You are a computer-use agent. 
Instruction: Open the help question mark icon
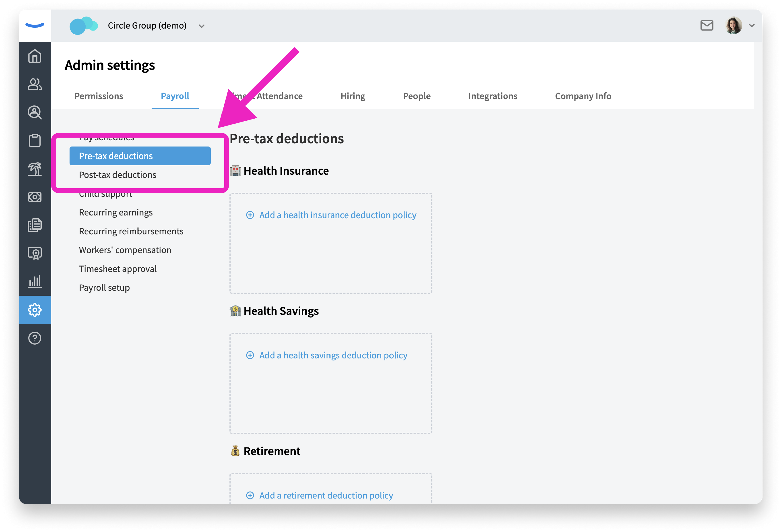pyautogui.click(x=35, y=338)
